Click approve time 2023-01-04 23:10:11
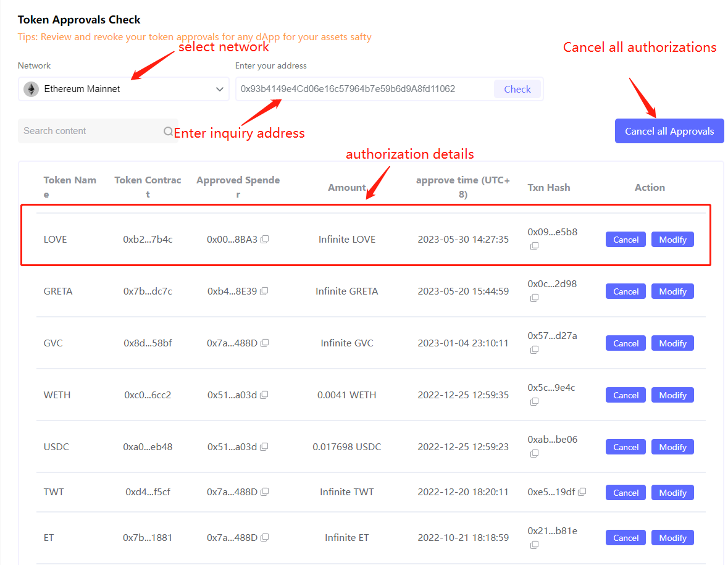This screenshot has height=565, width=728. [x=463, y=343]
